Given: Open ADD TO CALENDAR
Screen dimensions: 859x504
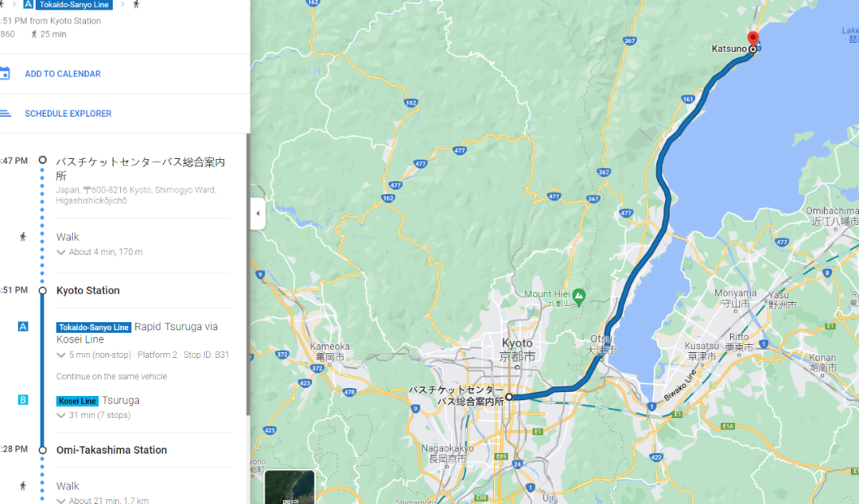Looking at the screenshot, I should click(63, 74).
